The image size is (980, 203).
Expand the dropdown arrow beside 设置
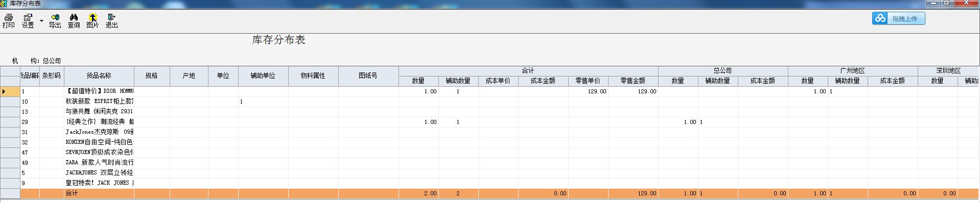(41, 21)
